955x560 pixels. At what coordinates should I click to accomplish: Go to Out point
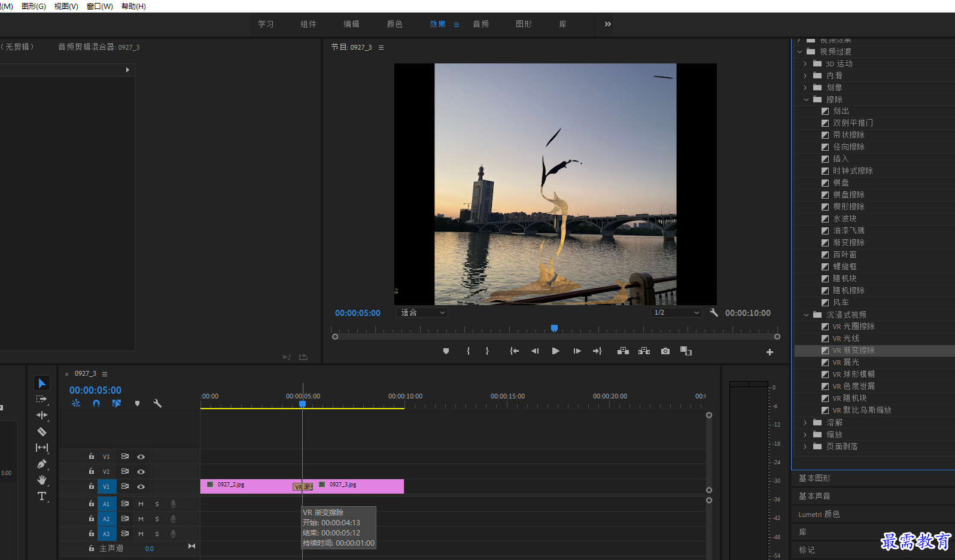coord(597,351)
